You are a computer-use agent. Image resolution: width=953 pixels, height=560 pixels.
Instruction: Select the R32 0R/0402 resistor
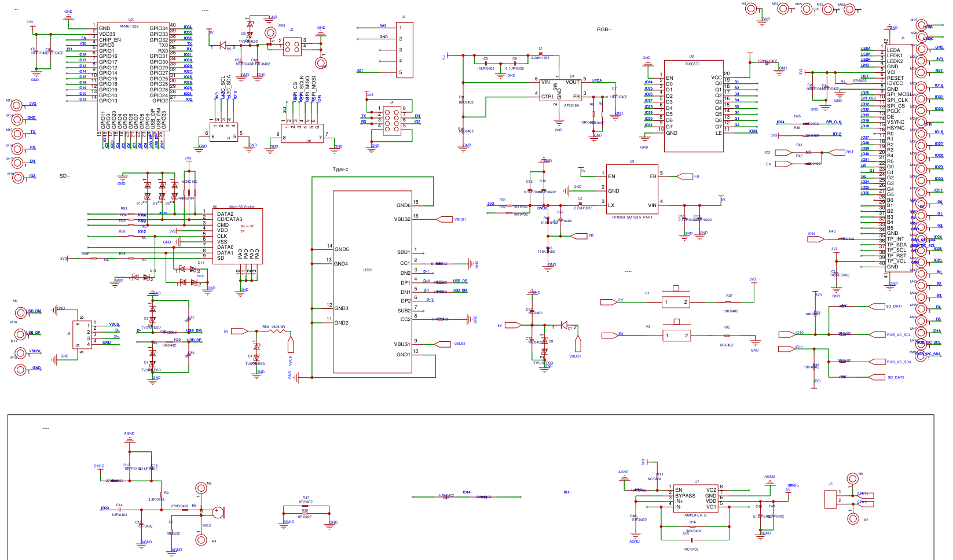[x=727, y=336]
